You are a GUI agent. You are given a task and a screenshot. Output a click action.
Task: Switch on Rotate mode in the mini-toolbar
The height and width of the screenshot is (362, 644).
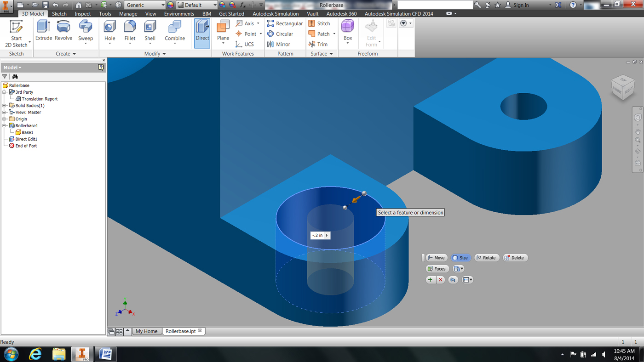tap(487, 257)
